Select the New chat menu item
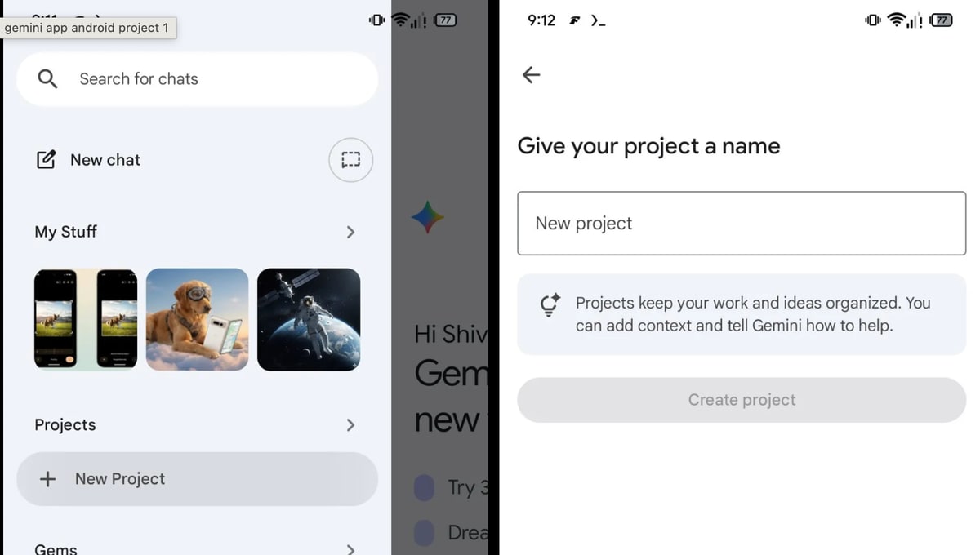This screenshot has width=980, height=555. pyautogui.click(x=105, y=160)
